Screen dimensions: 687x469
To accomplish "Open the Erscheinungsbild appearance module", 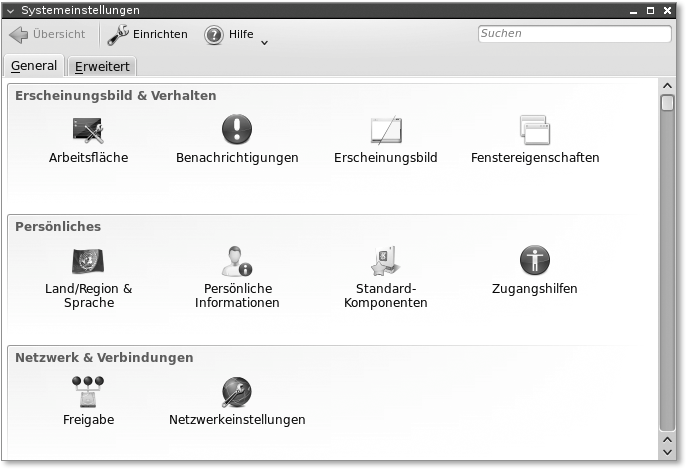I will 385,130.
